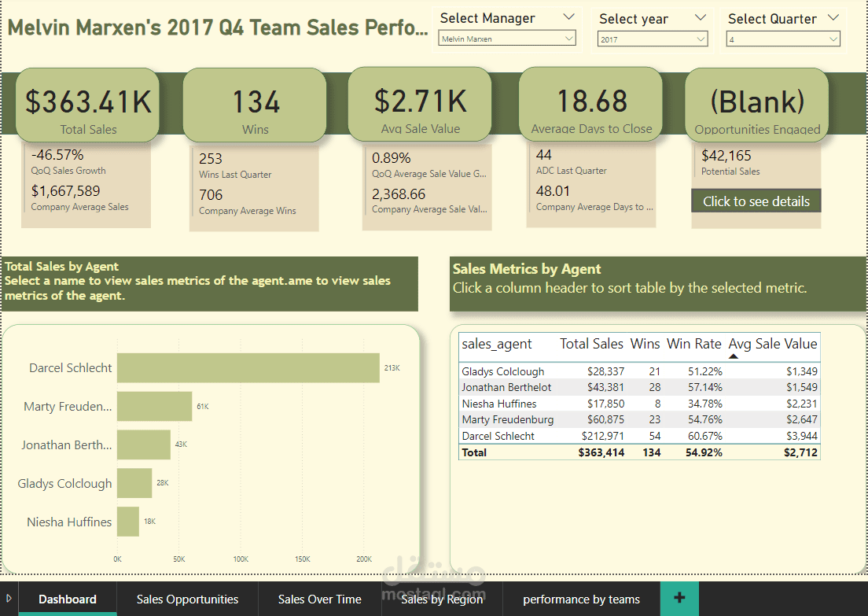Switch to the Sales Opportunities tab
868x616 pixels.
(187, 599)
